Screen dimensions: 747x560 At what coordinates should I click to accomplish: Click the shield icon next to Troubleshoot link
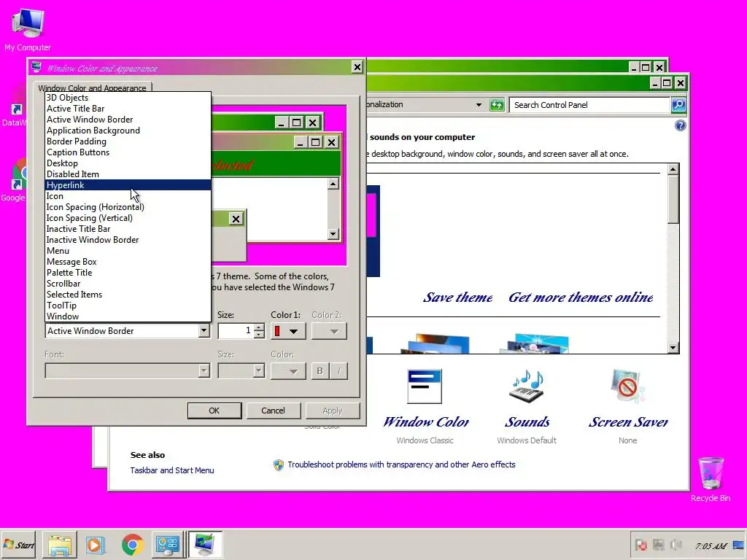tap(279, 464)
